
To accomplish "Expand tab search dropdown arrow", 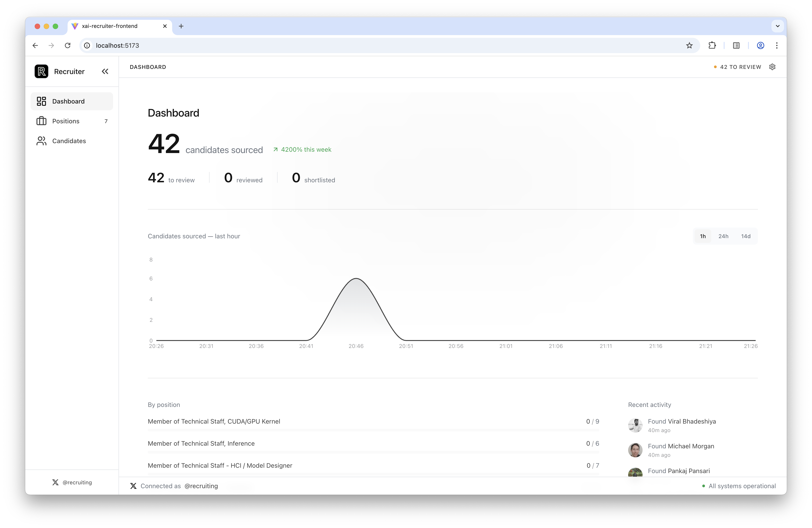I will coord(778,26).
